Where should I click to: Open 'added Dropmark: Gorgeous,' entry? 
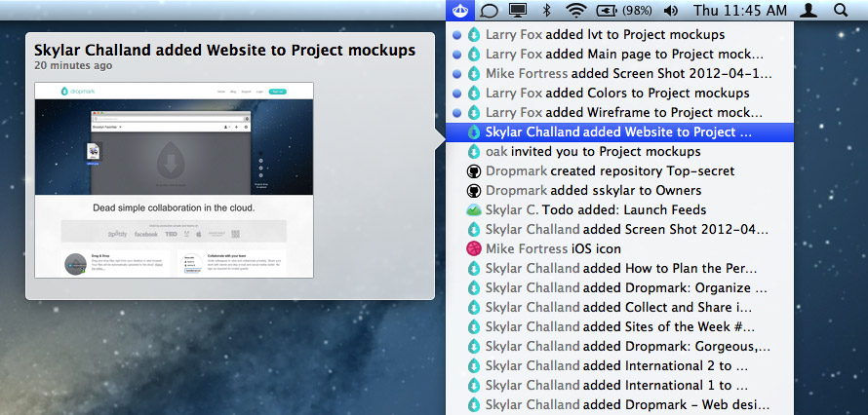click(619, 347)
